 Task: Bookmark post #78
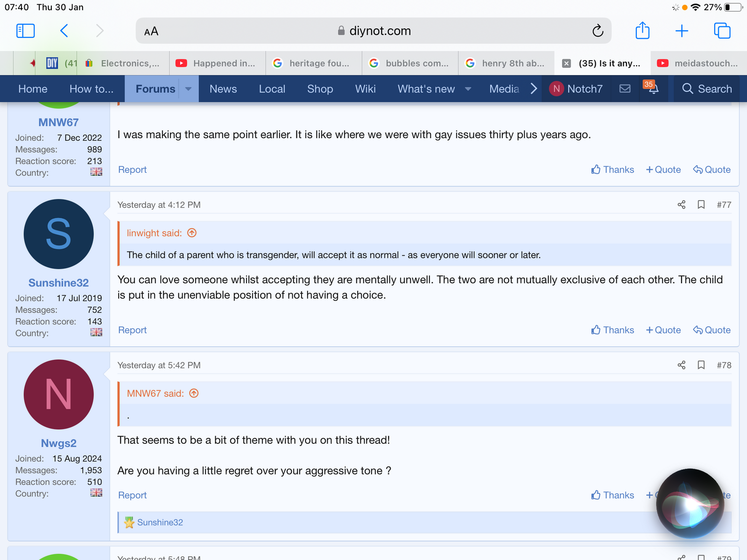click(701, 365)
